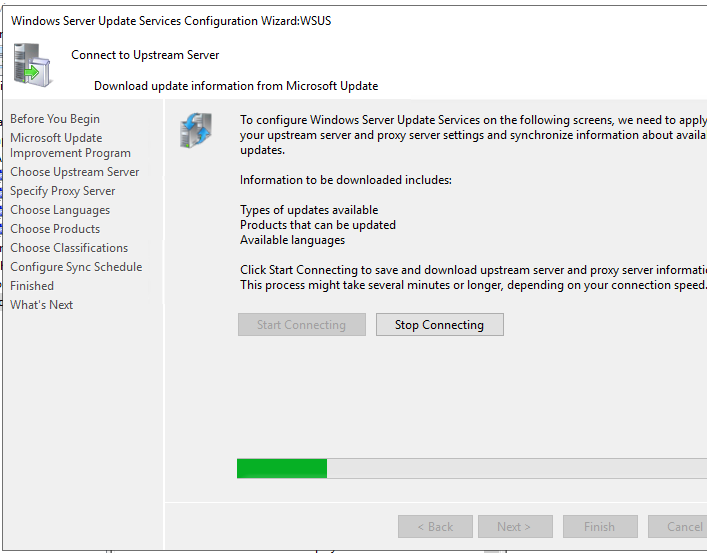Image resolution: width=707 pixels, height=553 pixels.
Task: Select Microsoft Update Improvement Program step
Action: 70,146
